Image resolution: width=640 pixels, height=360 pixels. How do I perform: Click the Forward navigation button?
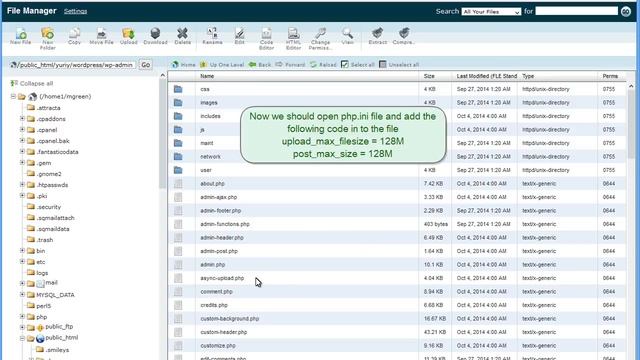click(x=290, y=64)
